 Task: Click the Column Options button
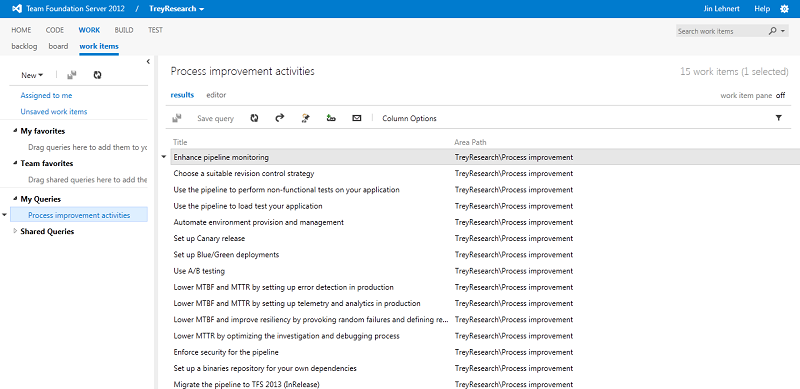[x=409, y=118]
